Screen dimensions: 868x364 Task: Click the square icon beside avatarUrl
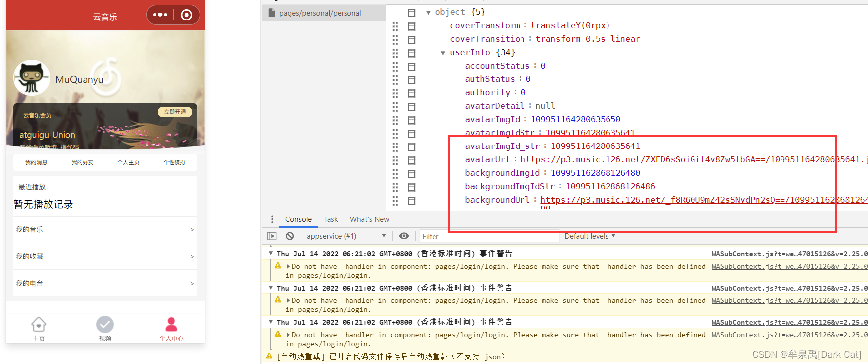pos(411,160)
